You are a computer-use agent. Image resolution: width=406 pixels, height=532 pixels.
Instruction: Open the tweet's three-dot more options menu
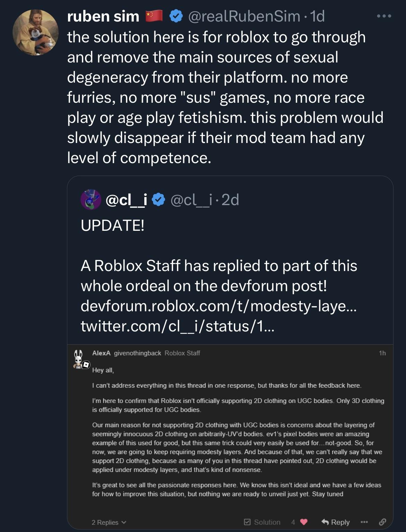point(384,16)
